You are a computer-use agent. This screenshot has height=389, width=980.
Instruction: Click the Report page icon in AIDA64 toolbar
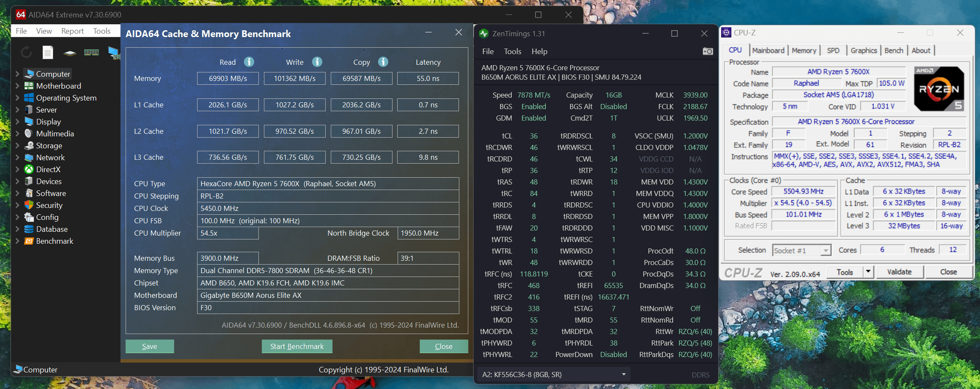48,52
